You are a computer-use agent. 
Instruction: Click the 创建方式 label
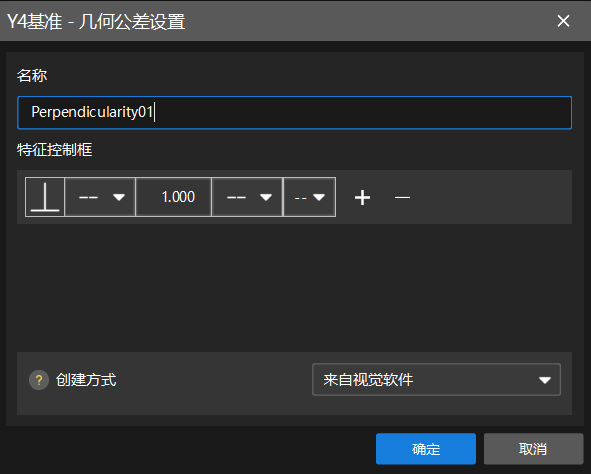click(86, 380)
